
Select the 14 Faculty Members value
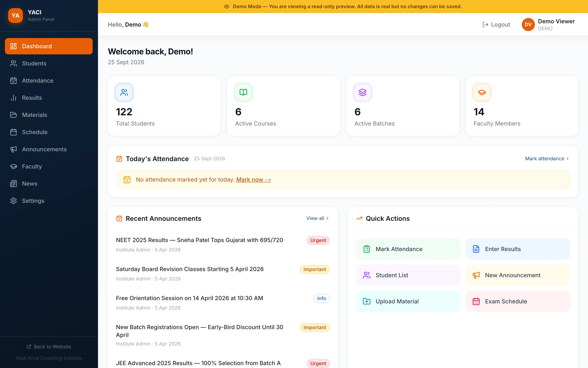[479, 112]
